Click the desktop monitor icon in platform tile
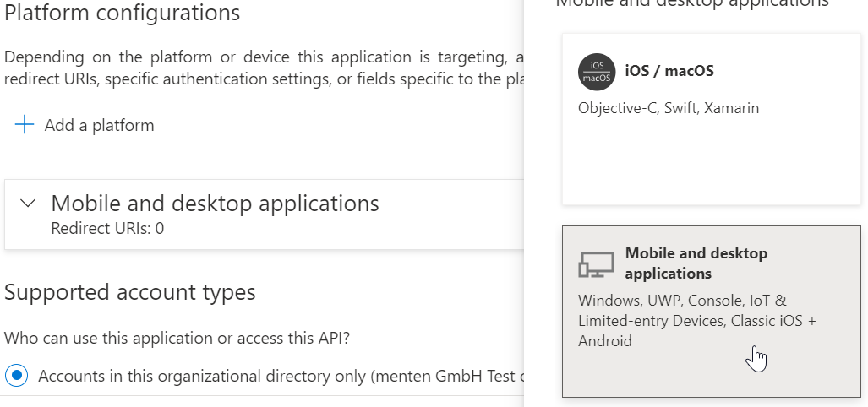This screenshot has width=868, height=407. coord(597,264)
